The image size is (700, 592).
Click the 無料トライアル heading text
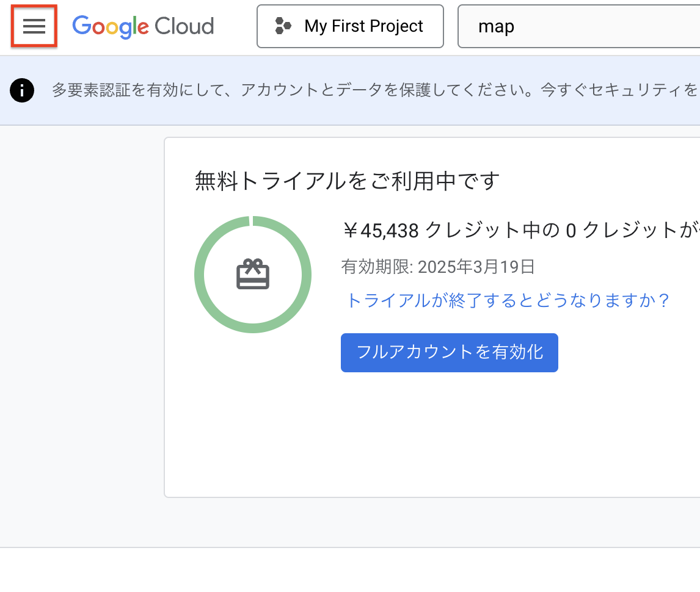click(346, 181)
